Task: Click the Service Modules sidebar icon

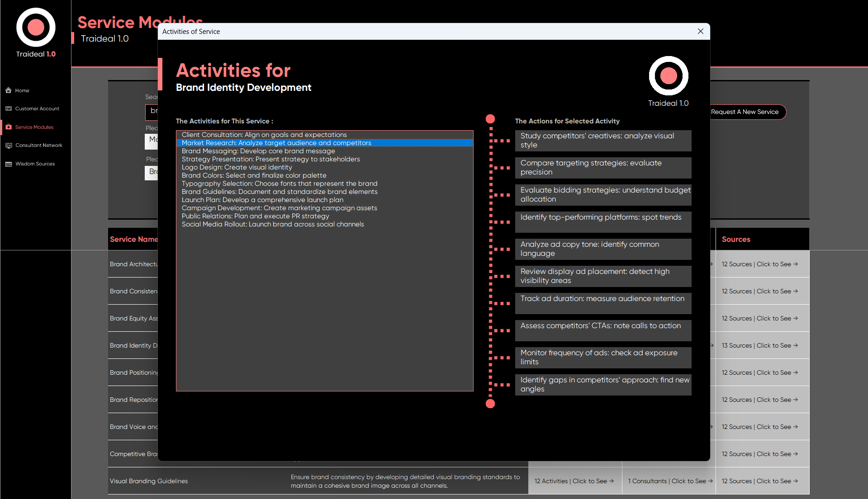Action: [9, 127]
